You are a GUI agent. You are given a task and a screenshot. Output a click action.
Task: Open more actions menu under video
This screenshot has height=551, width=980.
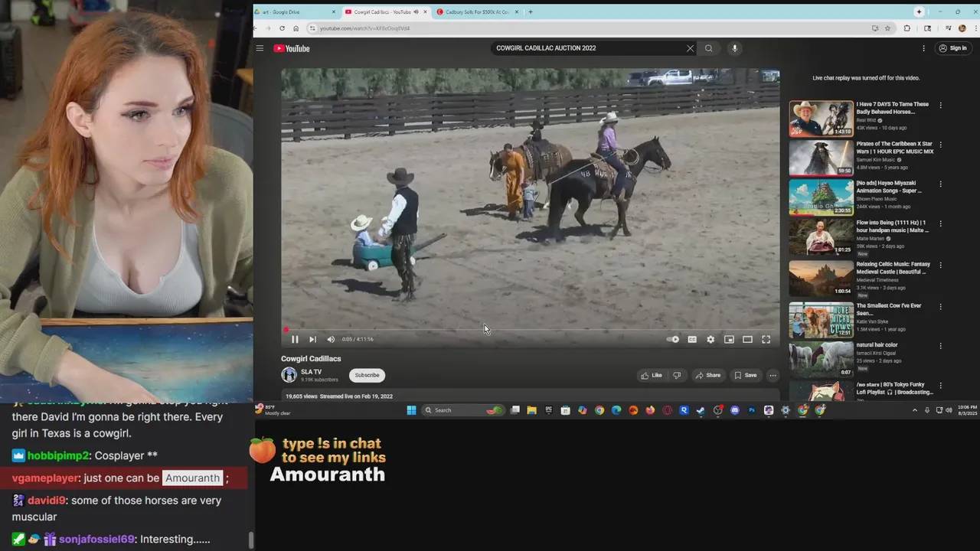(x=773, y=375)
